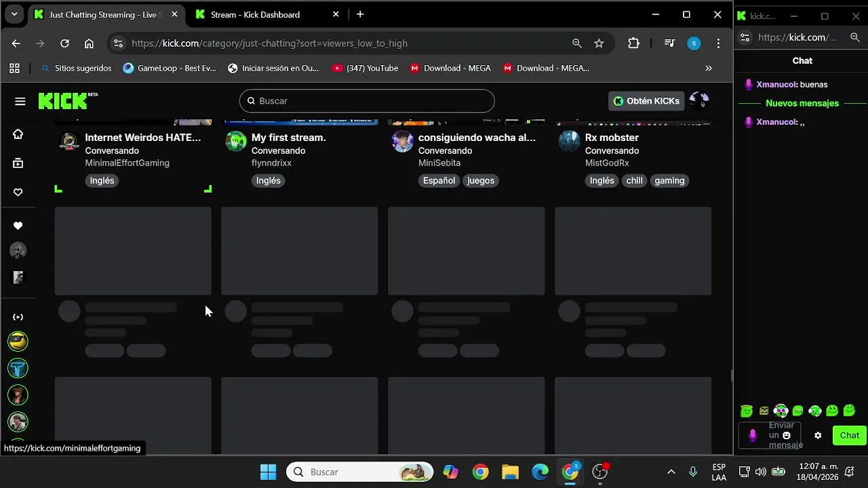Screen dimensions: 868x488
Task: Click the browser address bar URL
Action: 269,43
